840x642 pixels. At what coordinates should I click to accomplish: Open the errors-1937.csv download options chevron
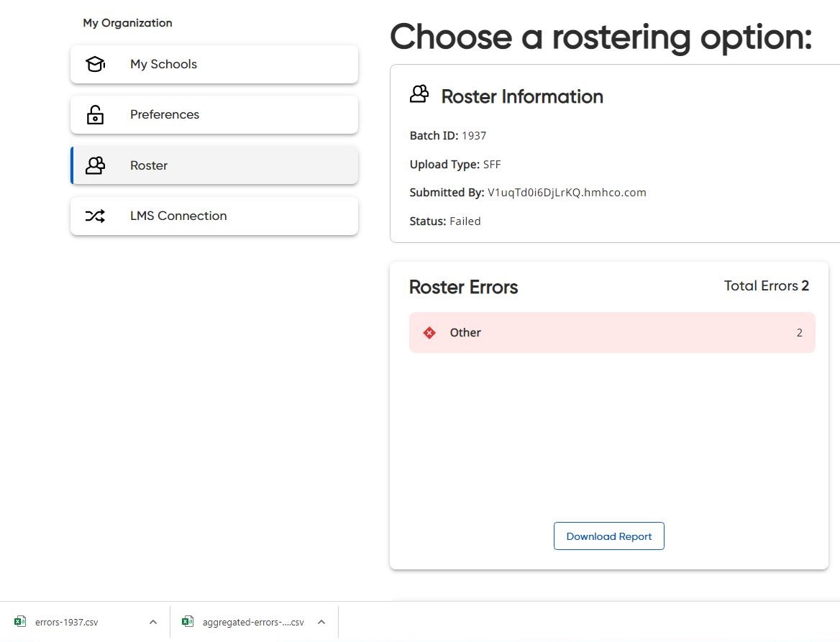click(152, 621)
